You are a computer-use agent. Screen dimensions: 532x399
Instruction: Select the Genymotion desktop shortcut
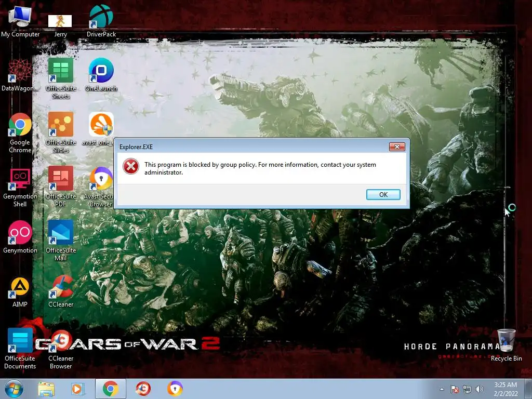pos(20,237)
